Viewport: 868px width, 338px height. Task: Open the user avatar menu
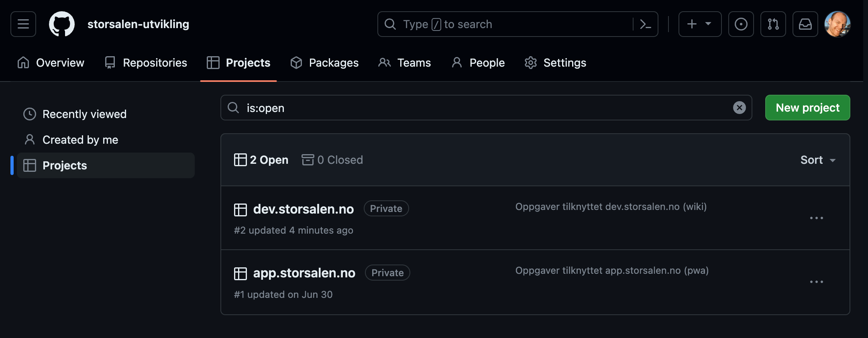click(837, 24)
